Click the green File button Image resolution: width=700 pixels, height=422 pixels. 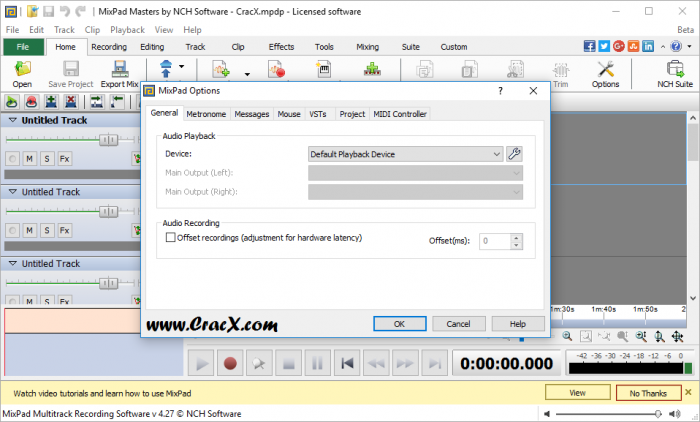[x=23, y=47]
